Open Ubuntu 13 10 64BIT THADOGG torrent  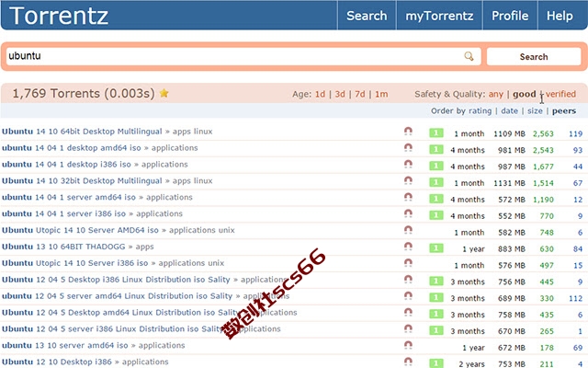[63, 247]
